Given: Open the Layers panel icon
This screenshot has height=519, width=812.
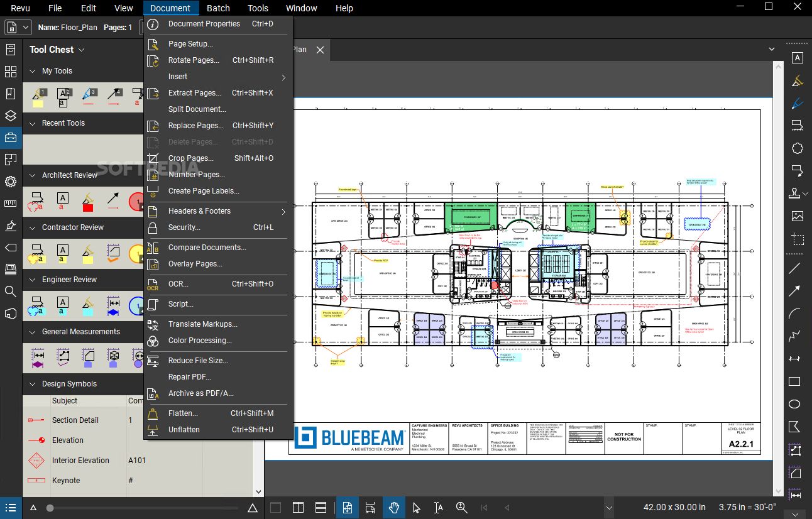Looking at the screenshot, I should [11, 116].
